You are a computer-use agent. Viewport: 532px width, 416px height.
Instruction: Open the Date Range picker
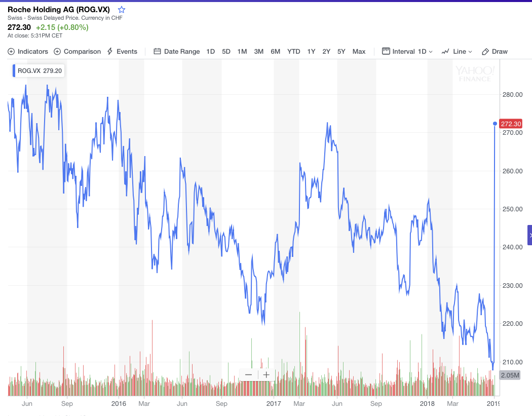[x=177, y=52]
